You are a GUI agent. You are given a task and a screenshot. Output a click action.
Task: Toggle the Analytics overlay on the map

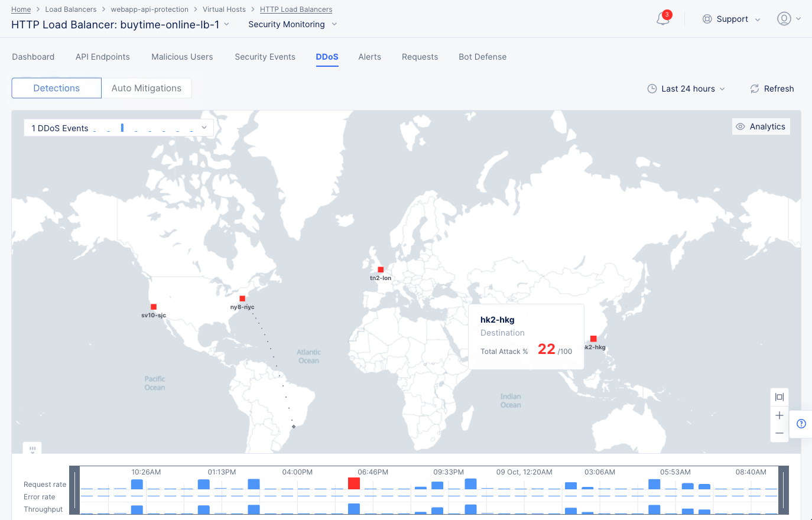[x=761, y=126]
